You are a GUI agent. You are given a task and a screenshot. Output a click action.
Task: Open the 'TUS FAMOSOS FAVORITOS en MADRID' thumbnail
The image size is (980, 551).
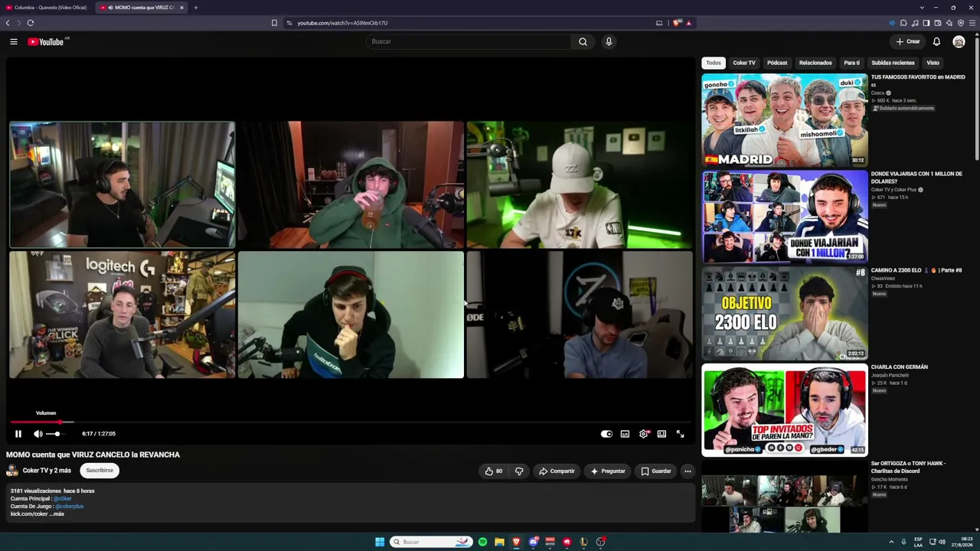tap(785, 120)
